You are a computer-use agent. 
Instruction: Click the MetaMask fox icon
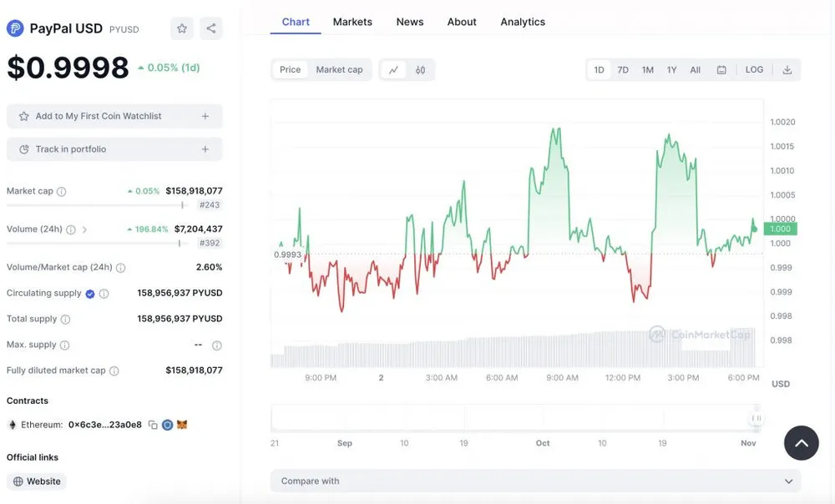182,425
